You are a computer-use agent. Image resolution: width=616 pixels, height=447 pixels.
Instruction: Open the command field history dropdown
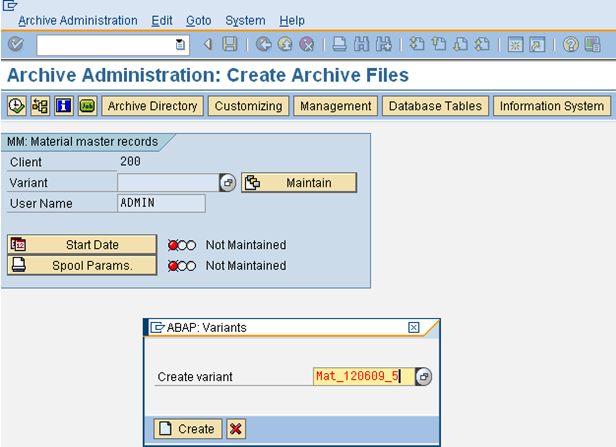180,45
